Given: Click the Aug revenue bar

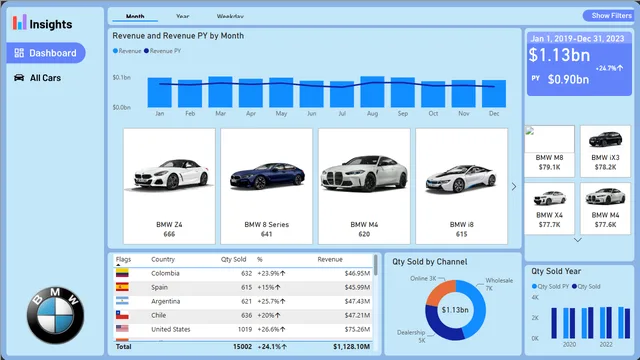Looking at the screenshot, I should pyautogui.click(x=372, y=92).
